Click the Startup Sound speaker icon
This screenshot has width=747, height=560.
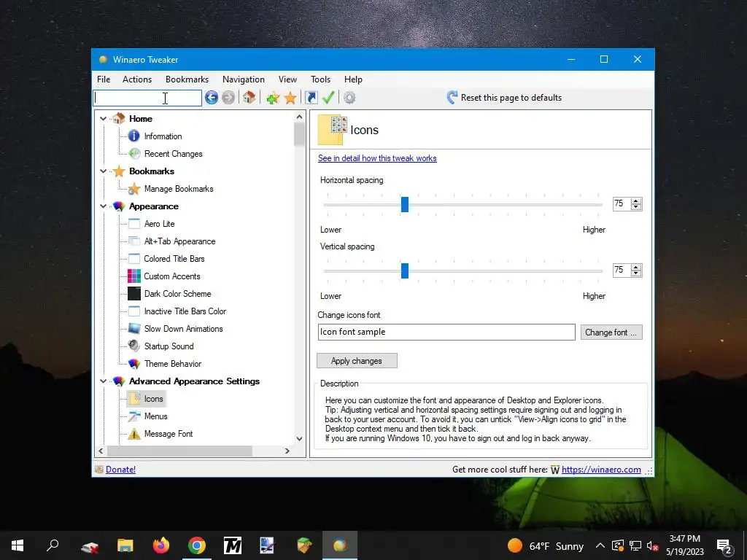click(x=134, y=346)
